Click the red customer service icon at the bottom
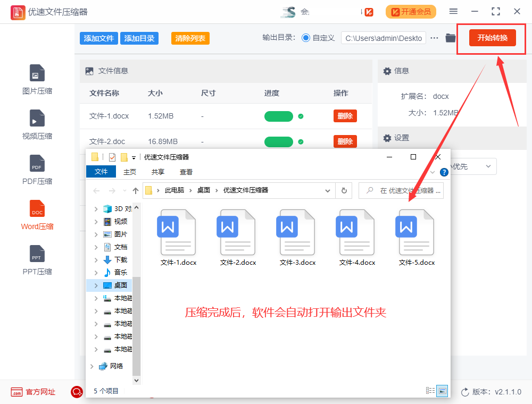The width and height of the screenshot is (532, 404). point(77,392)
